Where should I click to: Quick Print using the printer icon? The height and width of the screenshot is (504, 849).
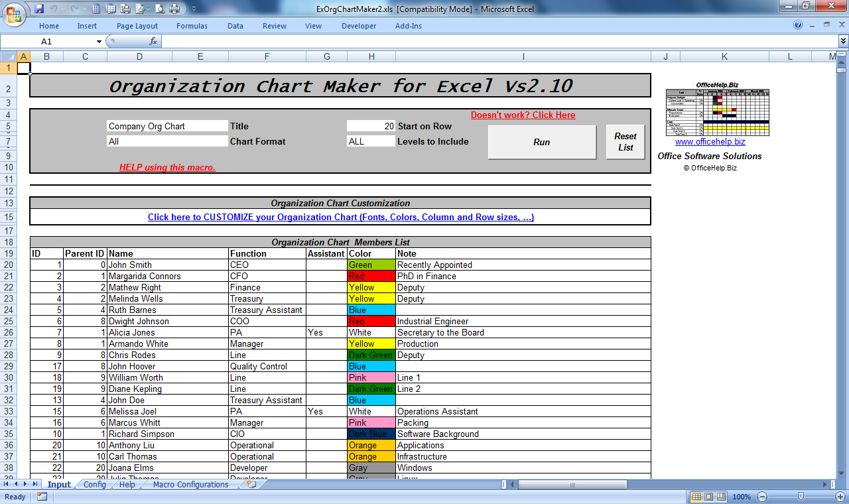tap(175, 9)
